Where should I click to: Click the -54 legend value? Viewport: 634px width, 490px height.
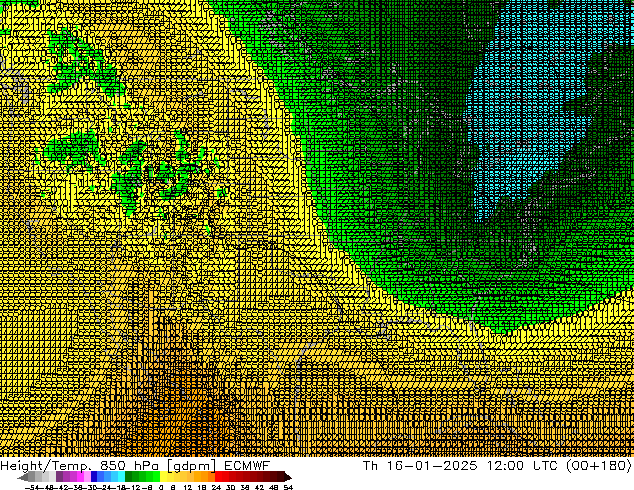(x=32, y=488)
